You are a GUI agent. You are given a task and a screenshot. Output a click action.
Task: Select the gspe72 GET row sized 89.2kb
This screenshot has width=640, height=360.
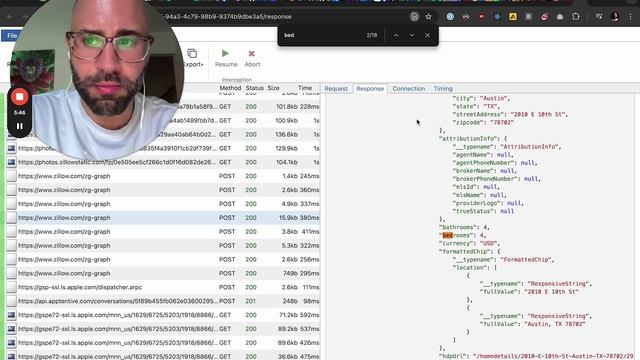click(162, 329)
